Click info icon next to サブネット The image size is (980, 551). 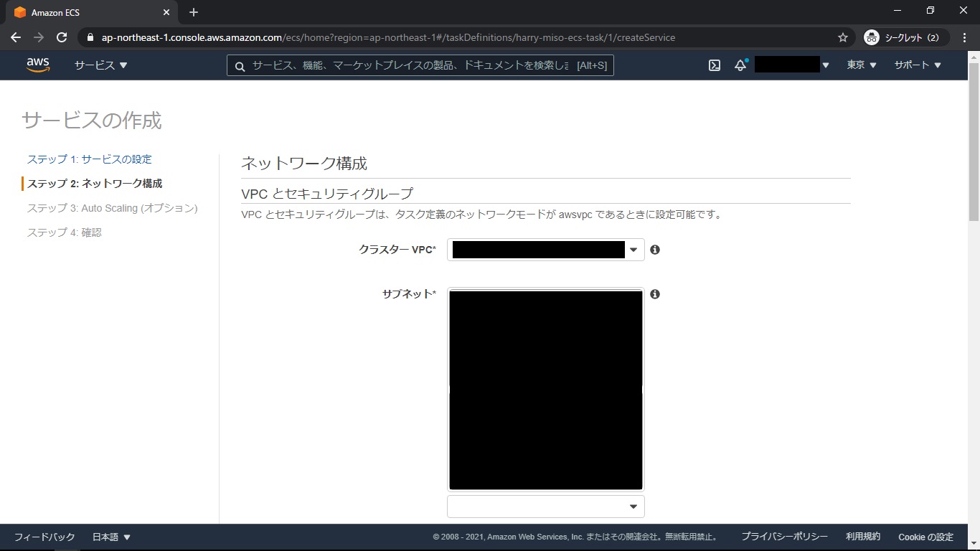pyautogui.click(x=655, y=294)
